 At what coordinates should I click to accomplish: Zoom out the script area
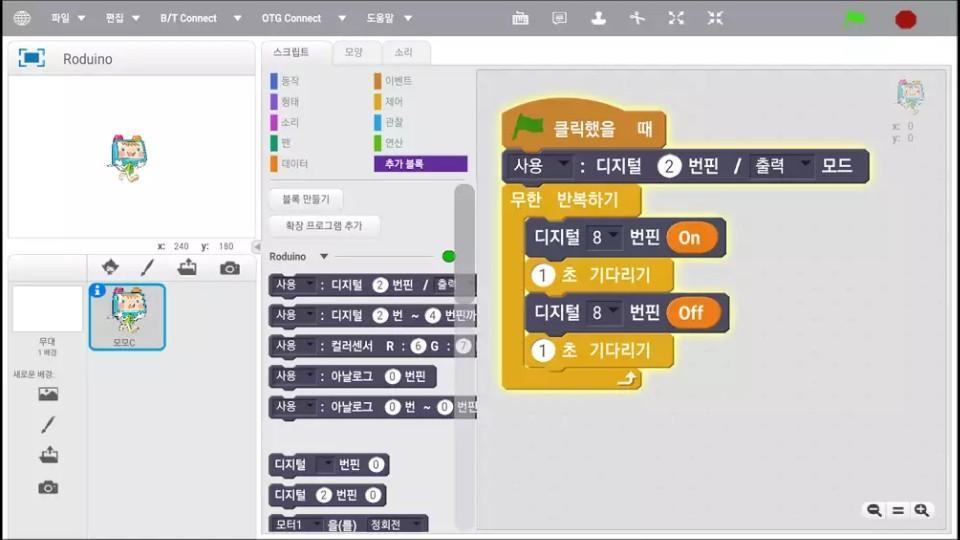pyautogui.click(x=874, y=510)
